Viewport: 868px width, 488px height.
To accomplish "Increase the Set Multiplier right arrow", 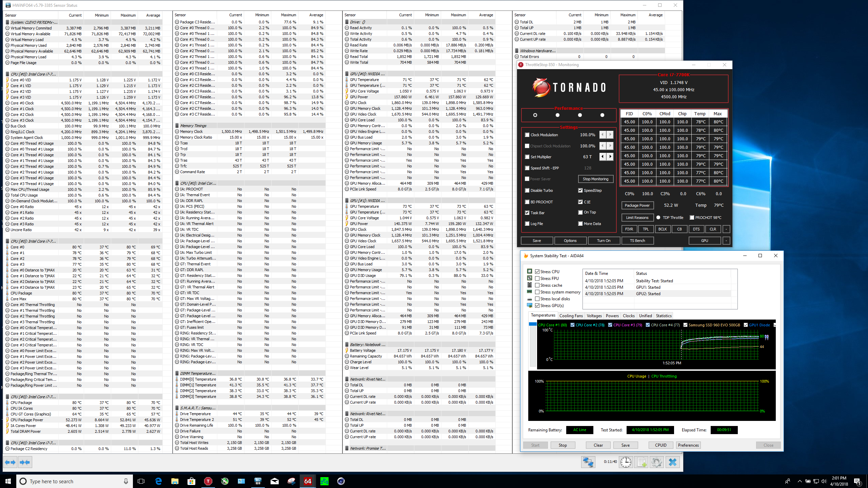I will [610, 157].
